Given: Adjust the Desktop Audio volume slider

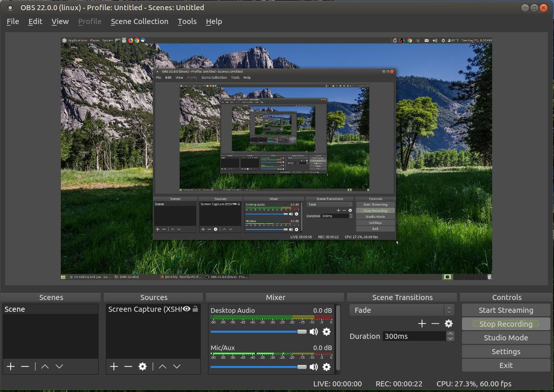Looking at the screenshot, I should [x=302, y=332].
